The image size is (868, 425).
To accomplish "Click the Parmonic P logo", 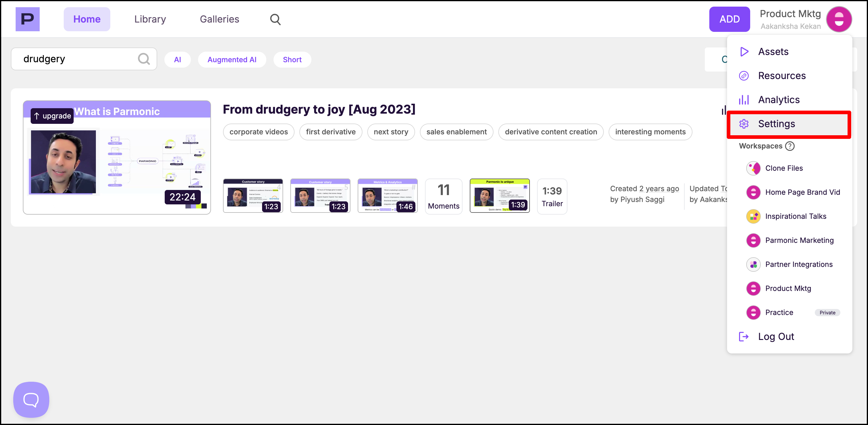I will (x=27, y=19).
